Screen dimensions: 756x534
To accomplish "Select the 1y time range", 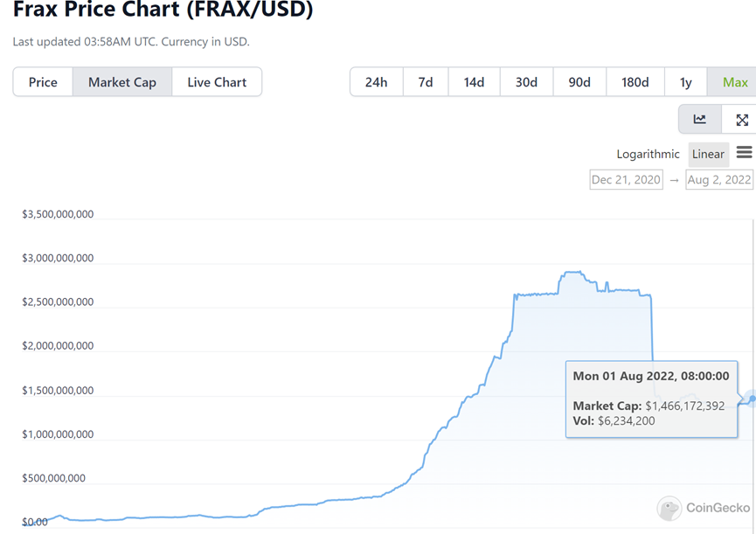I will tap(685, 82).
